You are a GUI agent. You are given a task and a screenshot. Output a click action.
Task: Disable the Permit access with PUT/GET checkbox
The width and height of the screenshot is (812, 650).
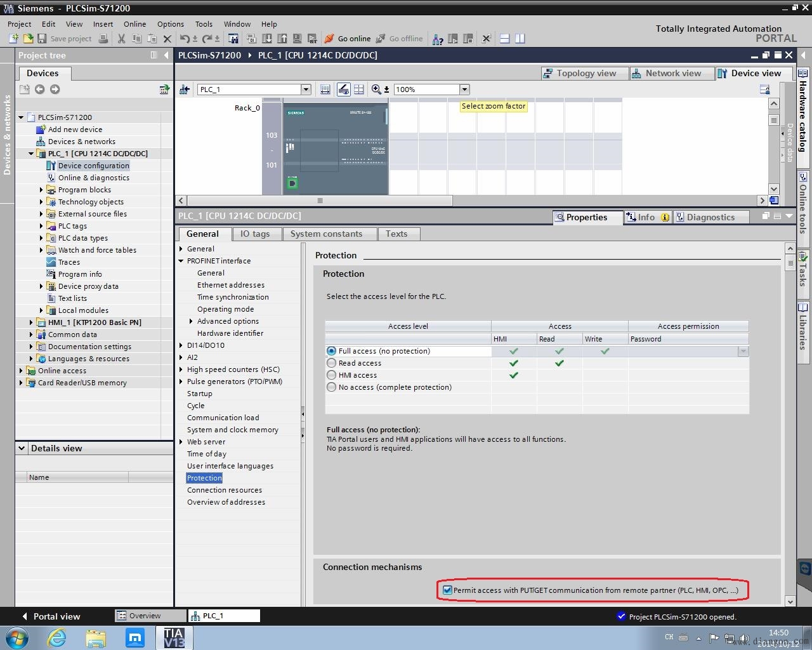pos(447,590)
